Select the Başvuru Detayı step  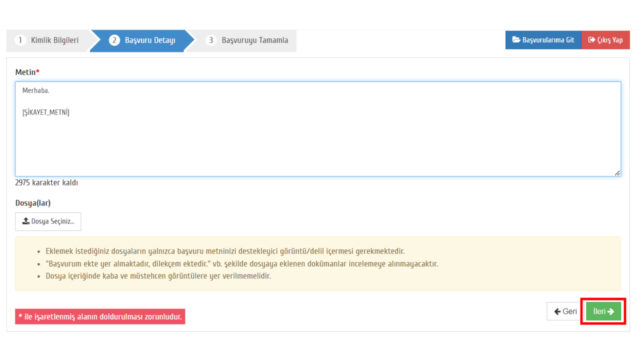point(142,40)
